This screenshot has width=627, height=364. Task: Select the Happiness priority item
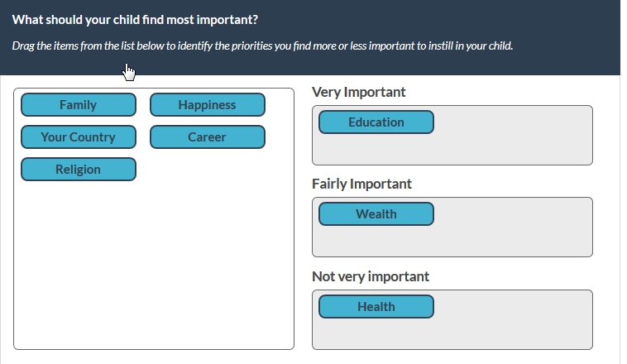[x=208, y=105]
